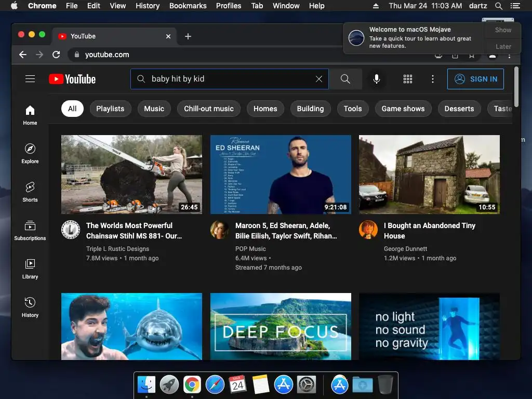Viewport: 532px width, 399px height.
Task: Select the All filter chip
Action: tap(72, 109)
